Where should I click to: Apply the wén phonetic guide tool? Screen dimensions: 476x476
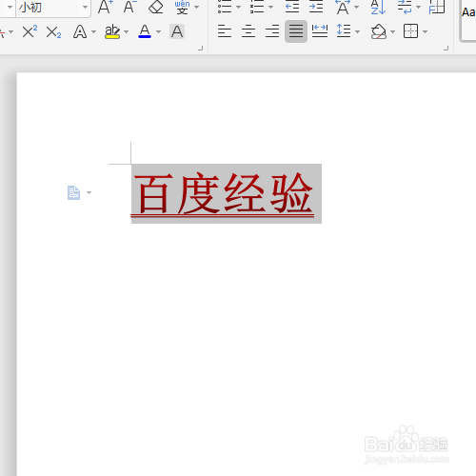coord(182,7)
